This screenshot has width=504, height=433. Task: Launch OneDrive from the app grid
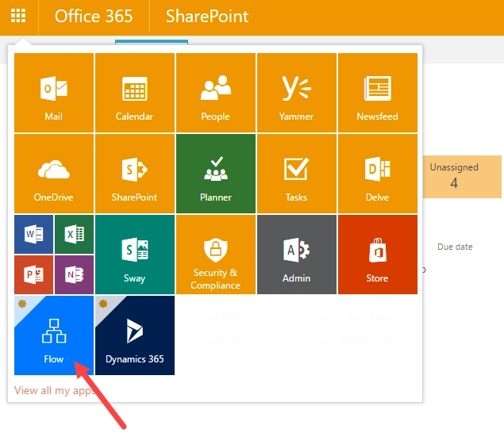(54, 174)
